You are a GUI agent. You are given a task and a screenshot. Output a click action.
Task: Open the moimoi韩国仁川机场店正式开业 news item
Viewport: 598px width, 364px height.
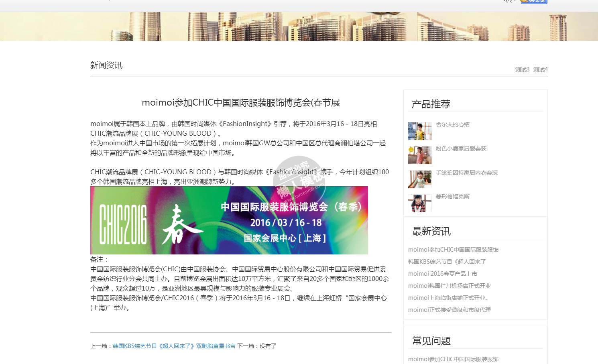pos(449,286)
